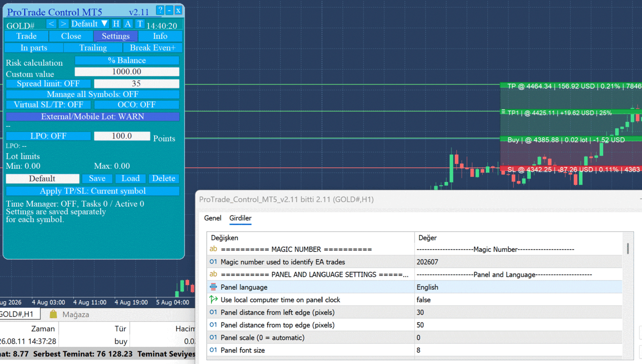642x364 pixels.
Task: Click the A button in panel header
Action: pos(128,24)
